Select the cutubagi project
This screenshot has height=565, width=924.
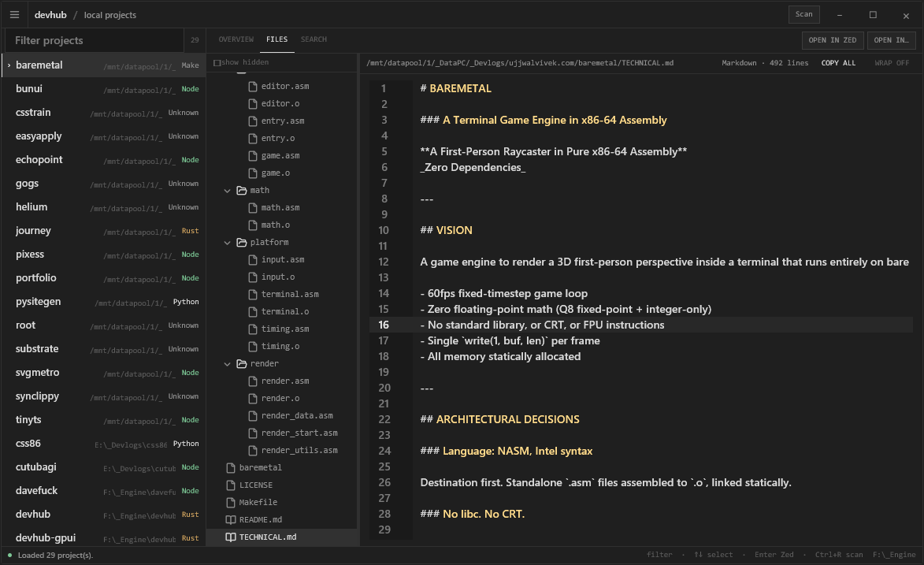[103, 466]
